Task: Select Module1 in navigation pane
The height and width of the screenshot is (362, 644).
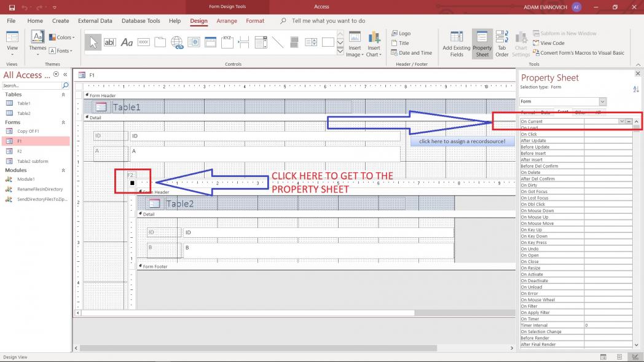Action: (x=26, y=179)
